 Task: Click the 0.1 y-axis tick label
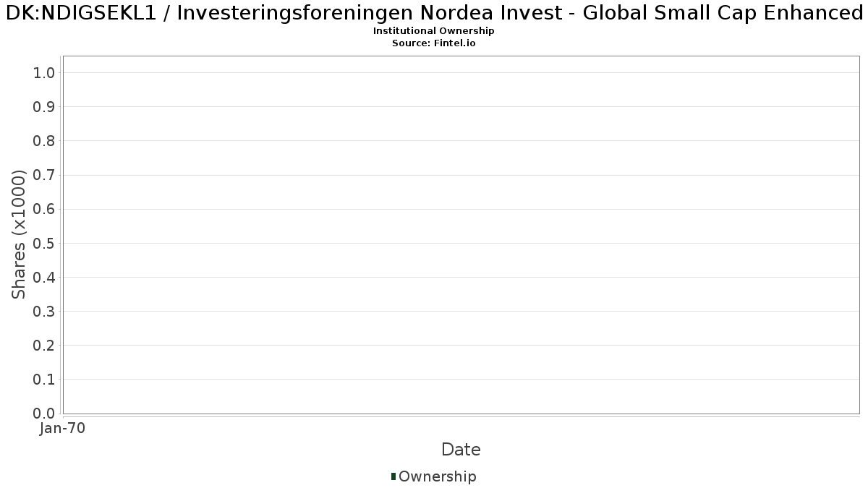(44, 380)
